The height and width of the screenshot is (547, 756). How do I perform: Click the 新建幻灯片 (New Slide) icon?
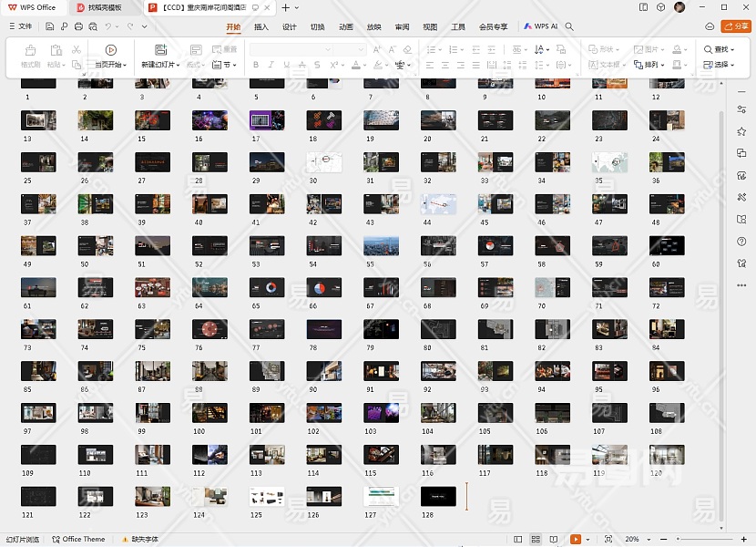pyautogui.click(x=160, y=49)
